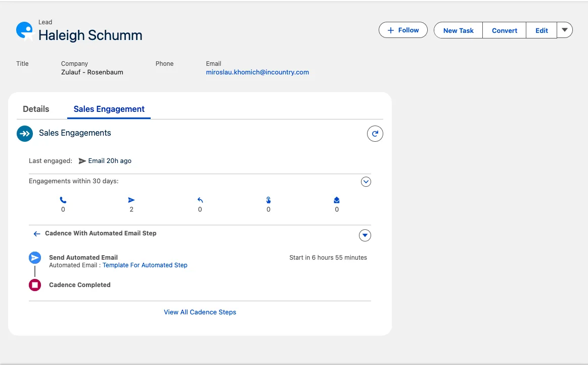Click the Cadence Completed stop icon
The height and width of the screenshot is (365, 588).
coord(35,285)
